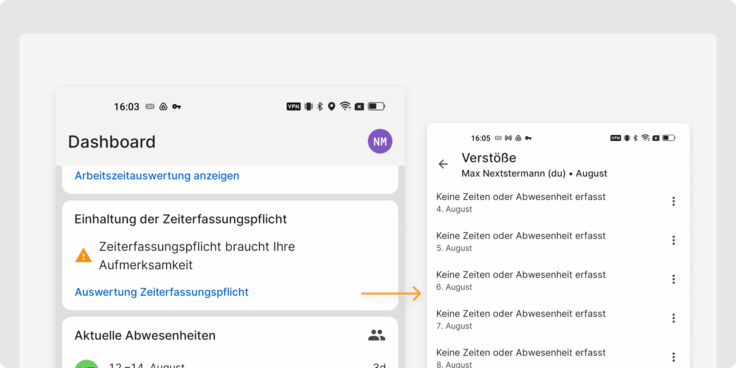Select the 6. August violation entry
The width and height of the screenshot is (736, 368).
(558, 280)
